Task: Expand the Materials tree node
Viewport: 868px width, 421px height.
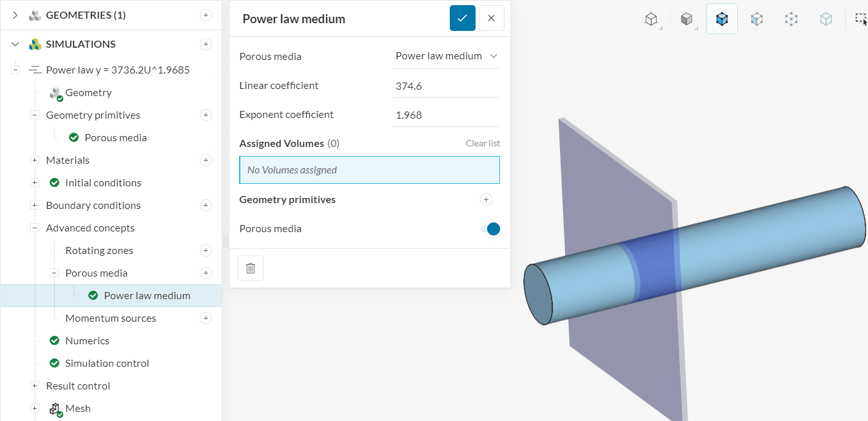Action: tap(35, 160)
